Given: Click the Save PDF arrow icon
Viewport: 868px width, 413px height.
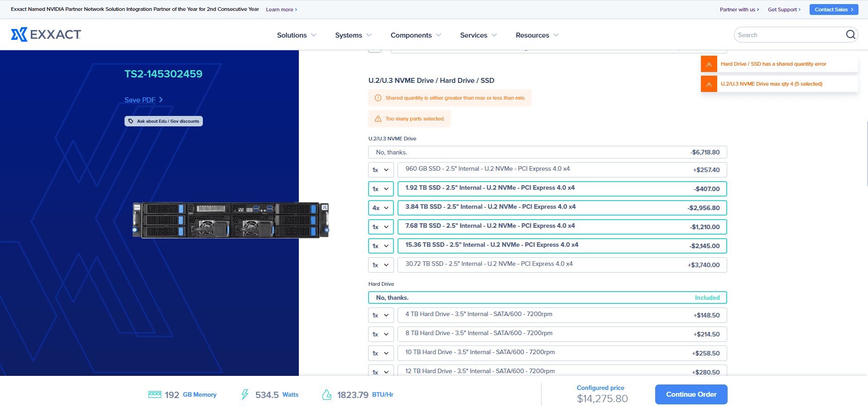Looking at the screenshot, I should (161, 100).
